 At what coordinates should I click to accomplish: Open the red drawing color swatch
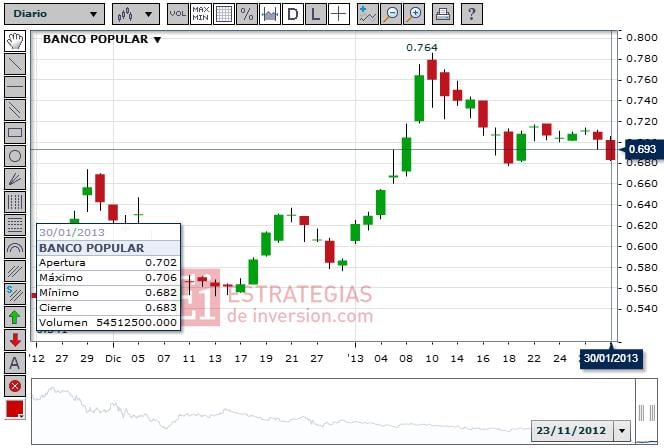pos(15,409)
